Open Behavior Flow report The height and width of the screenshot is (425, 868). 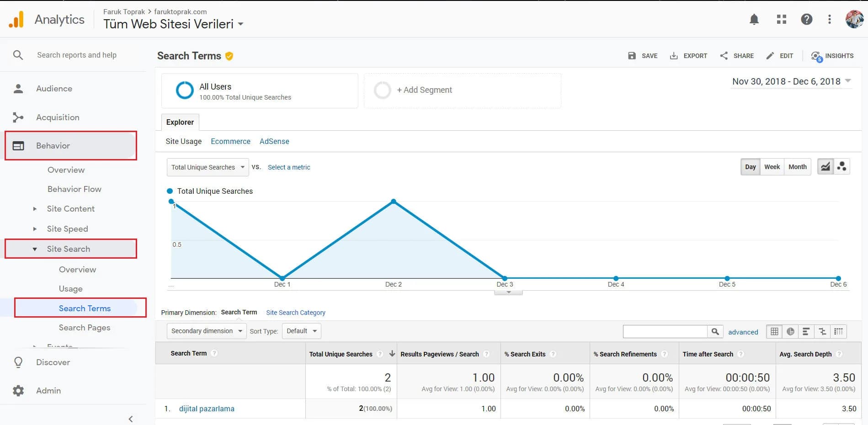(75, 189)
